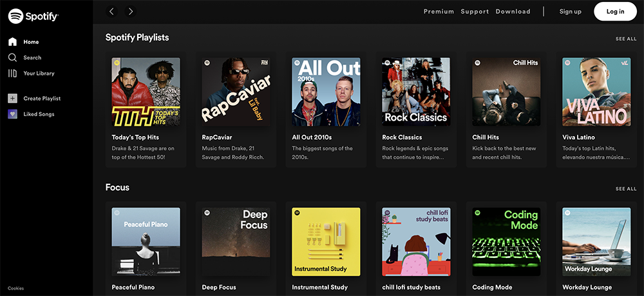Click the Create Playlist plus icon
The width and height of the screenshot is (644, 296).
pos(13,98)
